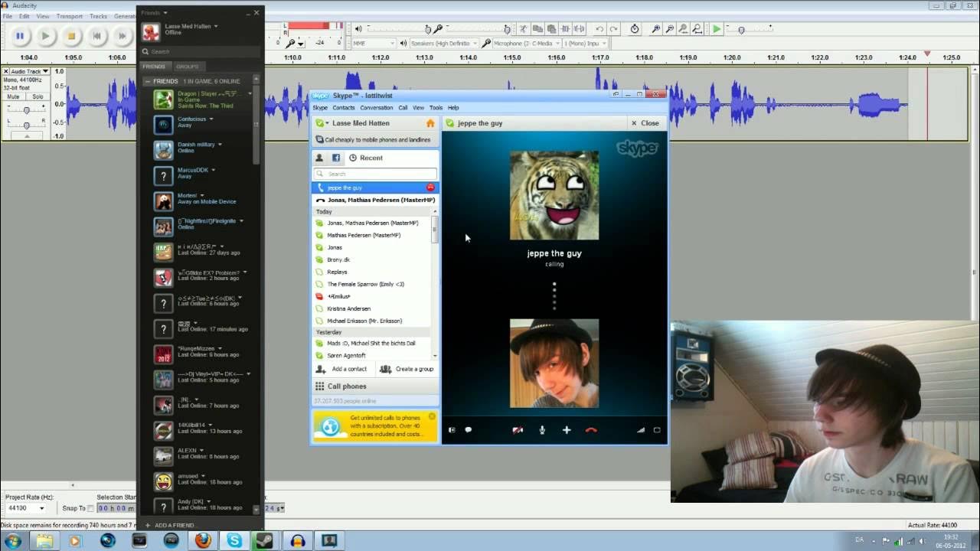The height and width of the screenshot is (551, 980).
Task: Turn on video in the Skype call
Action: [518, 430]
